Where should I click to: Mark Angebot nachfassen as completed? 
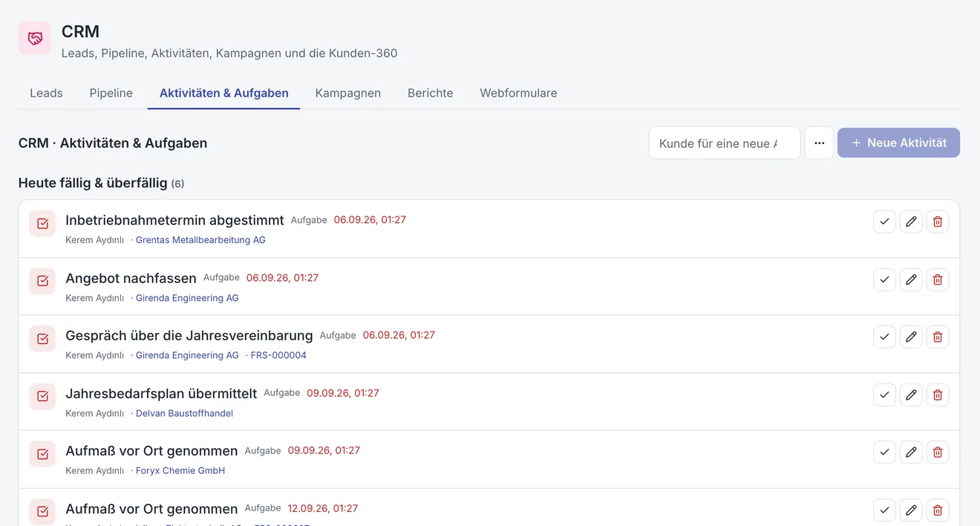pyautogui.click(x=884, y=279)
